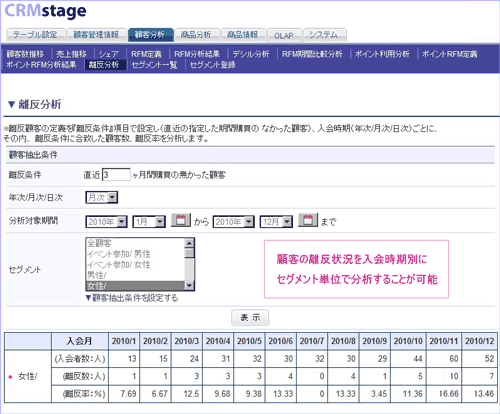The height and width of the screenshot is (414, 500).
Task: Click the 表示 button
Action: pyautogui.click(x=250, y=318)
